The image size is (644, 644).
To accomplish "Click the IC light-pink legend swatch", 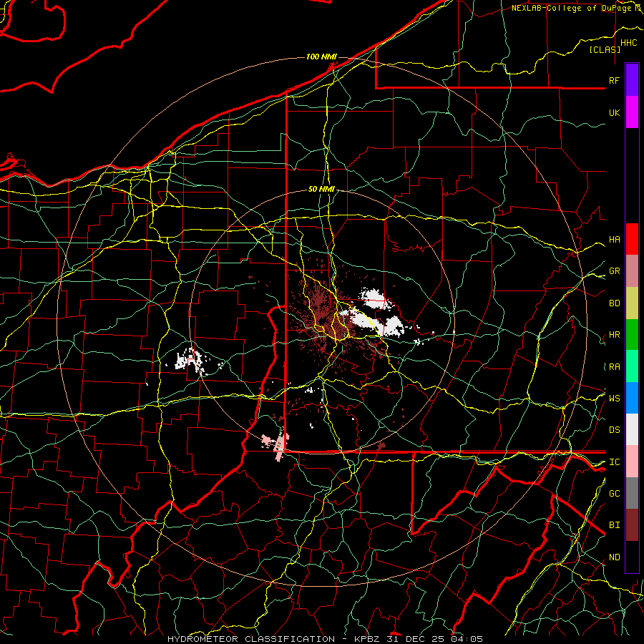I will 632,462.
